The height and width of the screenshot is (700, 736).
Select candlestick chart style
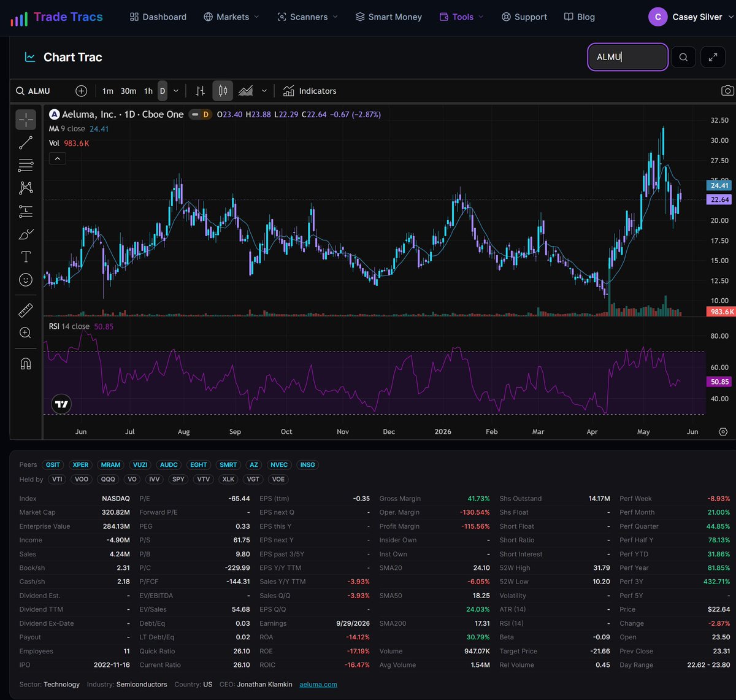(x=223, y=91)
